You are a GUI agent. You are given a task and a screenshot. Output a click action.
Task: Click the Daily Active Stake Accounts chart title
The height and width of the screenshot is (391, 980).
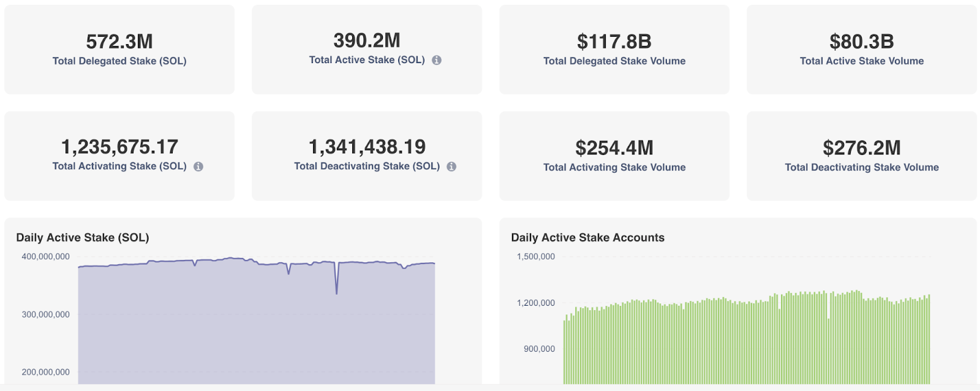click(587, 238)
